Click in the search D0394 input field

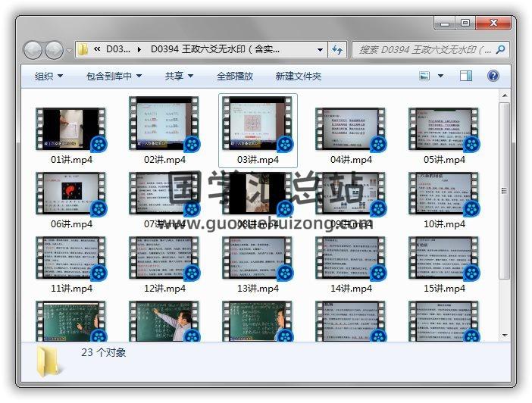point(424,50)
